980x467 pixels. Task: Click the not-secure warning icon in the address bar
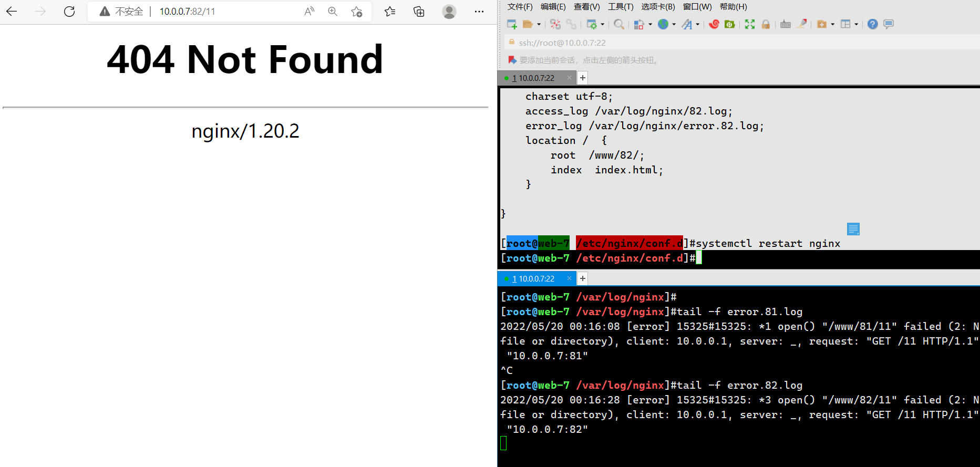pyautogui.click(x=105, y=12)
